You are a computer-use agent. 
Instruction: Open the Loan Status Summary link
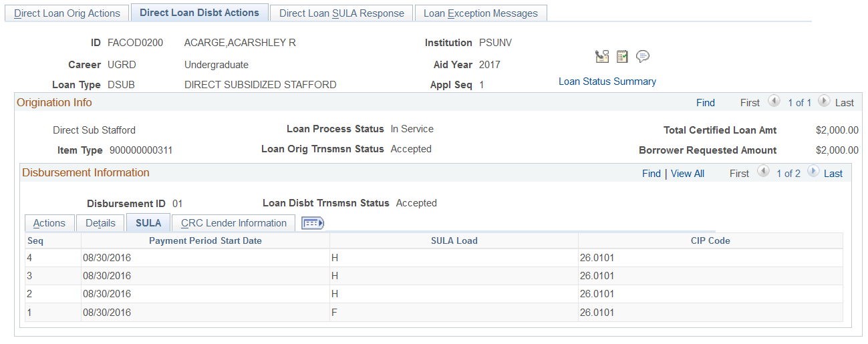point(607,81)
